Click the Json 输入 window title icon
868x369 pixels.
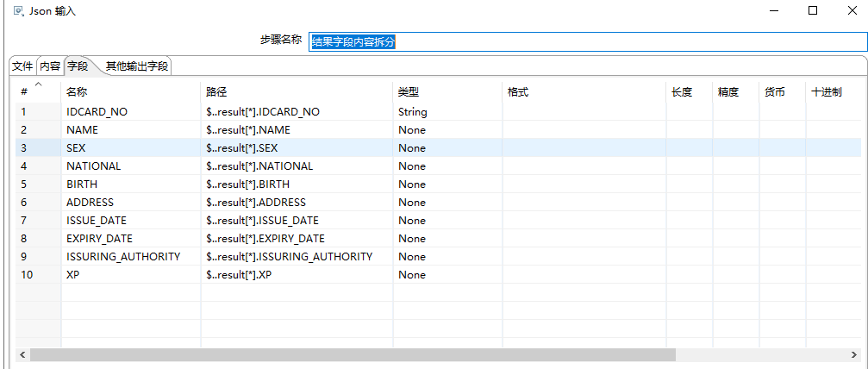(18, 10)
